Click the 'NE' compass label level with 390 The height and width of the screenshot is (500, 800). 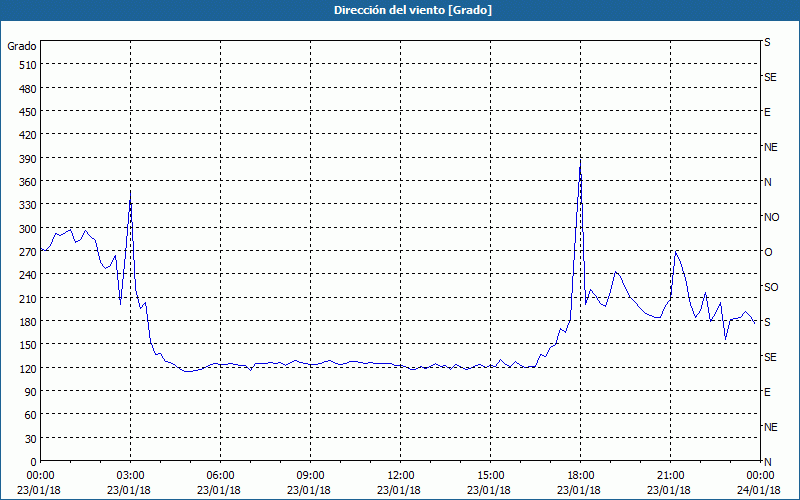coord(770,147)
